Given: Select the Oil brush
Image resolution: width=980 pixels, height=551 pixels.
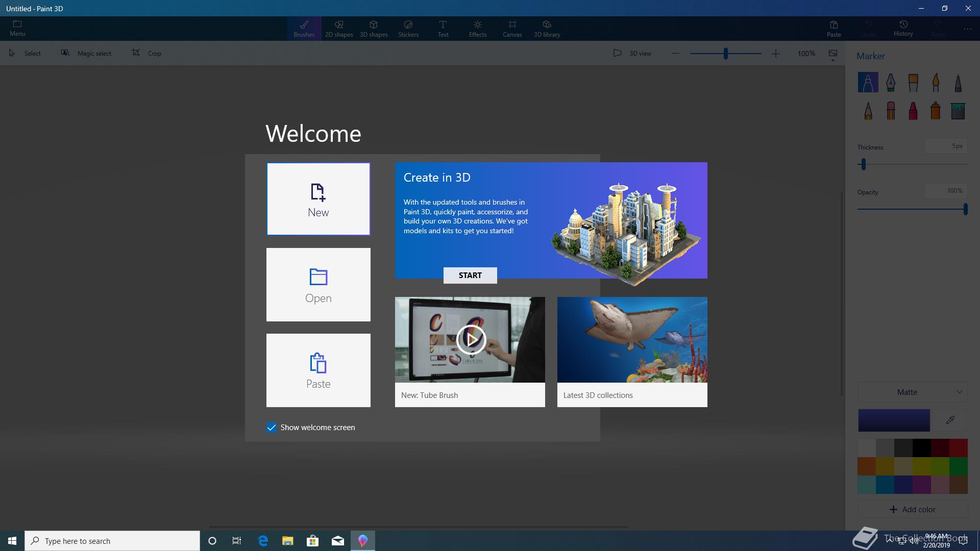Looking at the screenshot, I should pos(913,82).
